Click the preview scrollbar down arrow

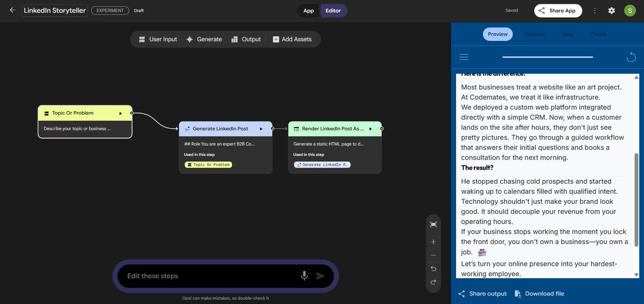636,275
